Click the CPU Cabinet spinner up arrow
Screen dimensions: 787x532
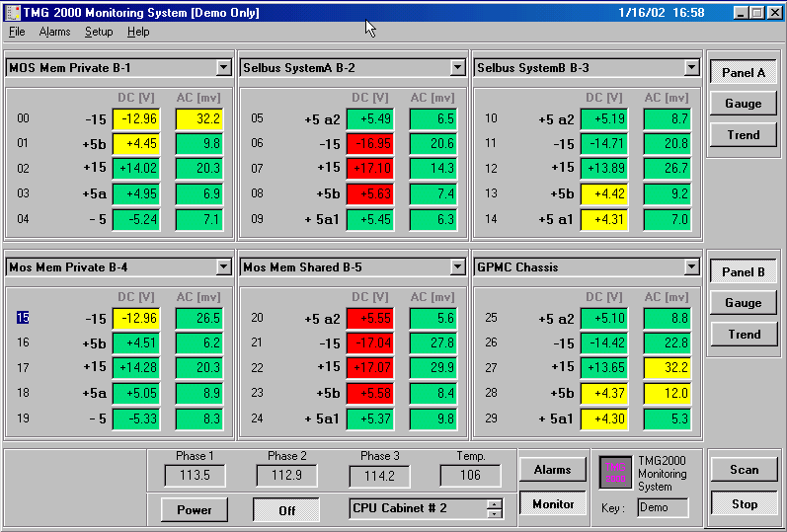(x=495, y=503)
